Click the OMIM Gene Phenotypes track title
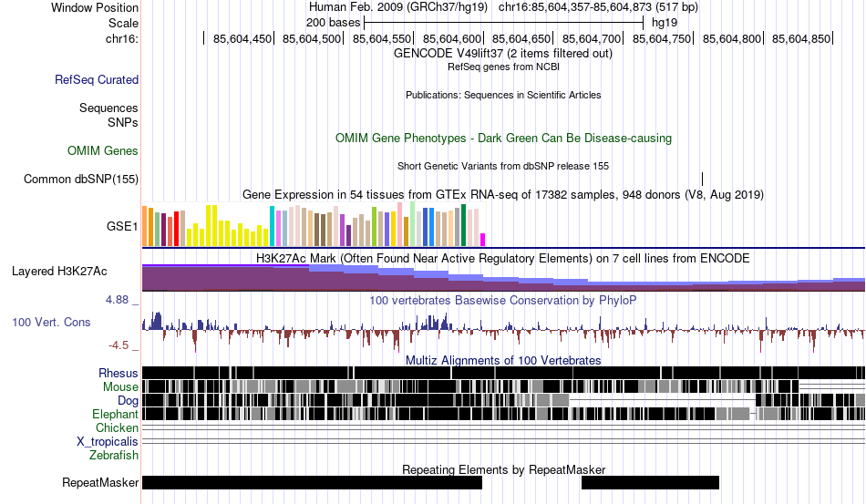The image size is (866, 504). coord(503,138)
